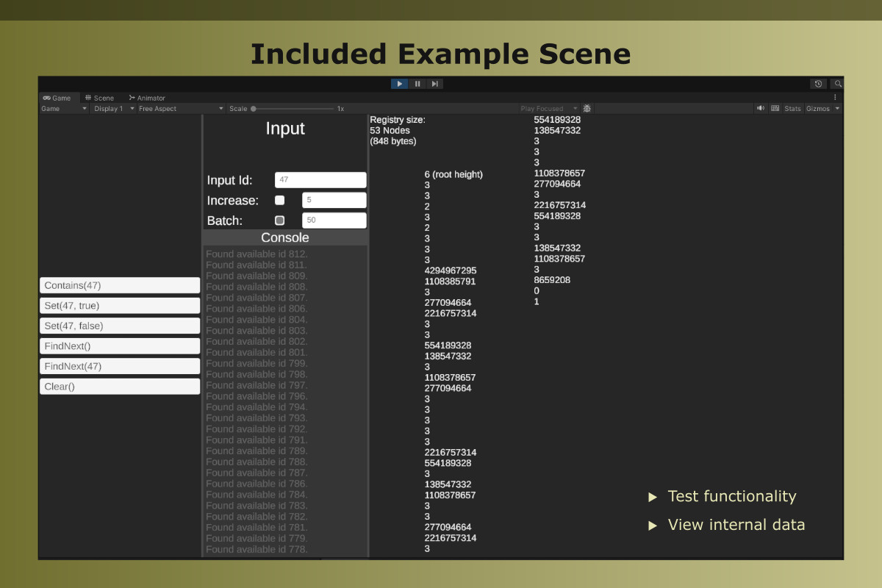The width and height of the screenshot is (882, 588).
Task: Open the Display 1 dropdown
Action: coord(114,109)
